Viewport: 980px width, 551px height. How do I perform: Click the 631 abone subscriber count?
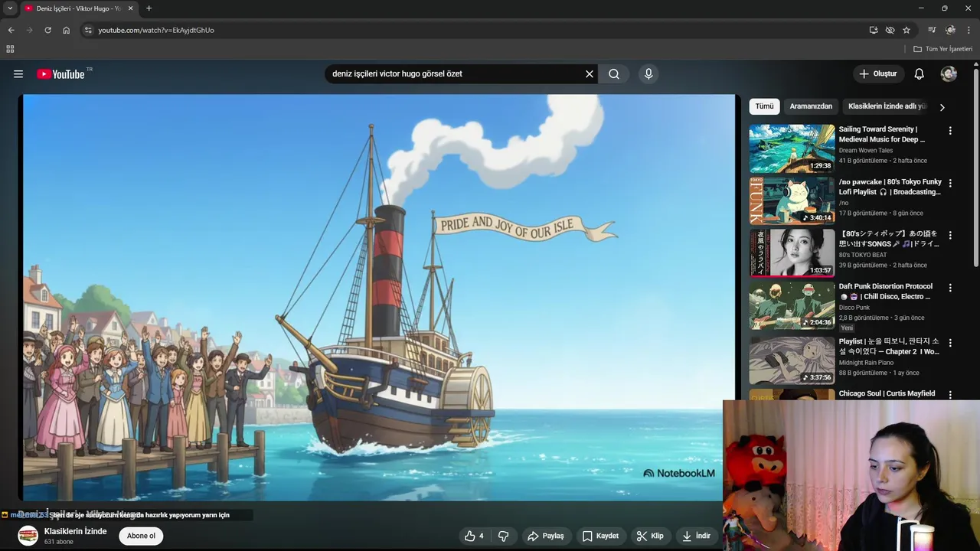59,542
